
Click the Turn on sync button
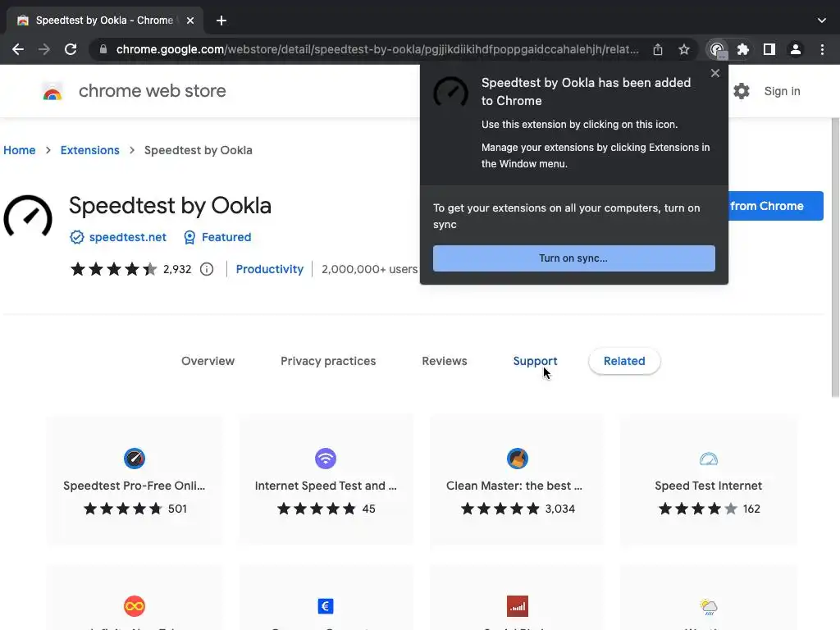coord(573,258)
